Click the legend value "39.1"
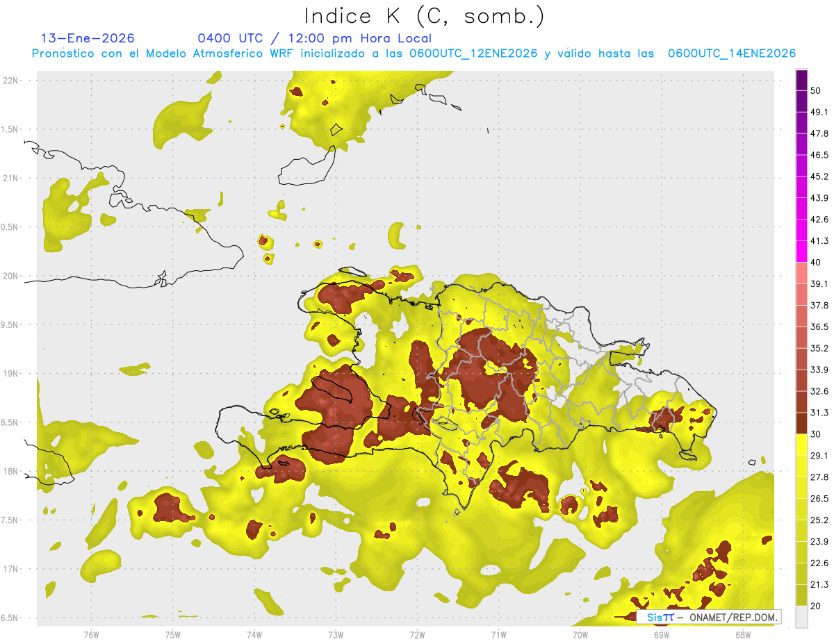This screenshot has height=644, width=834. tap(819, 284)
